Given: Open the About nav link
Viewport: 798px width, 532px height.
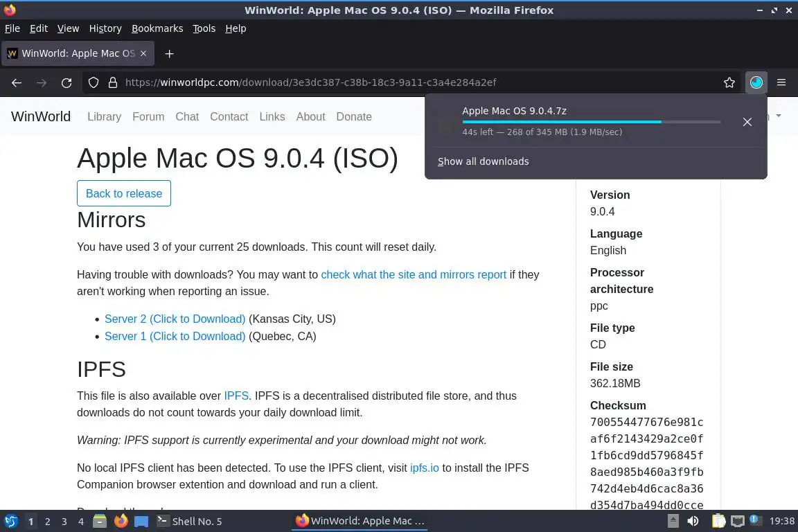Looking at the screenshot, I should 310,116.
